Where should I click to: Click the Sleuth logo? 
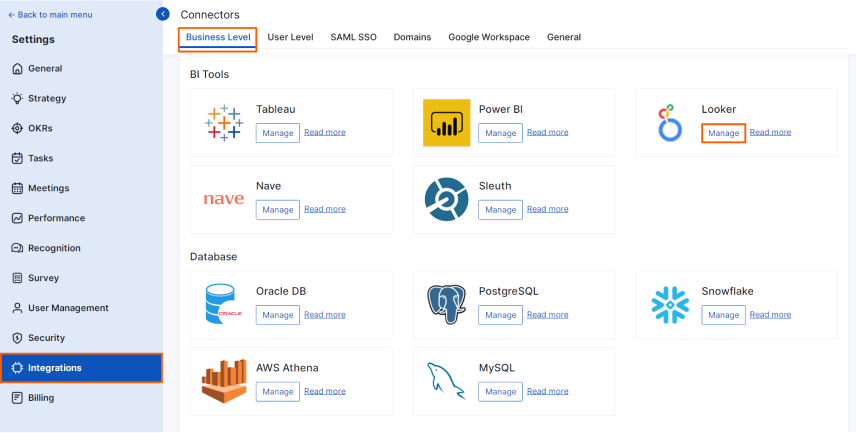point(447,199)
